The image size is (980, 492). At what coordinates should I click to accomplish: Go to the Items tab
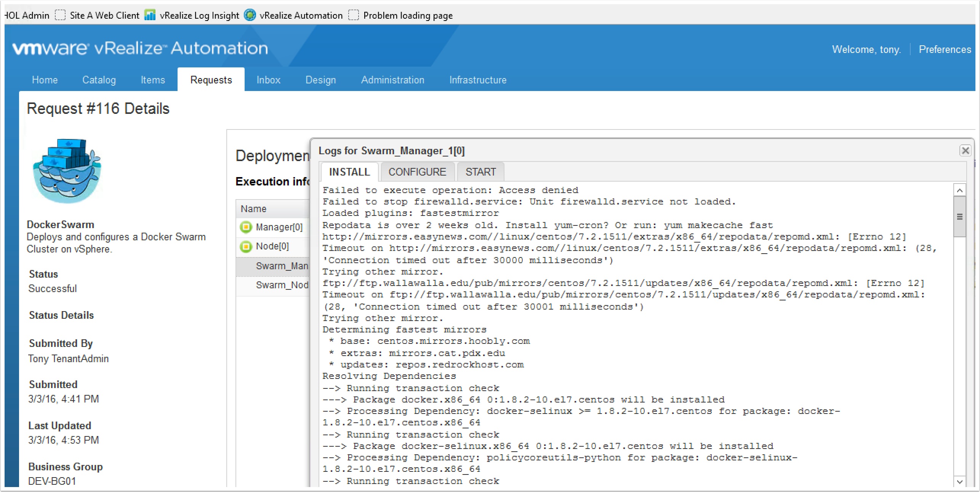pyautogui.click(x=153, y=80)
